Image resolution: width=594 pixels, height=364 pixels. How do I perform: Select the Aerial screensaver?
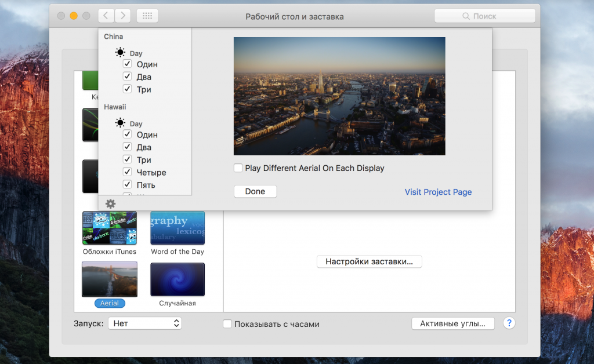click(x=110, y=280)
